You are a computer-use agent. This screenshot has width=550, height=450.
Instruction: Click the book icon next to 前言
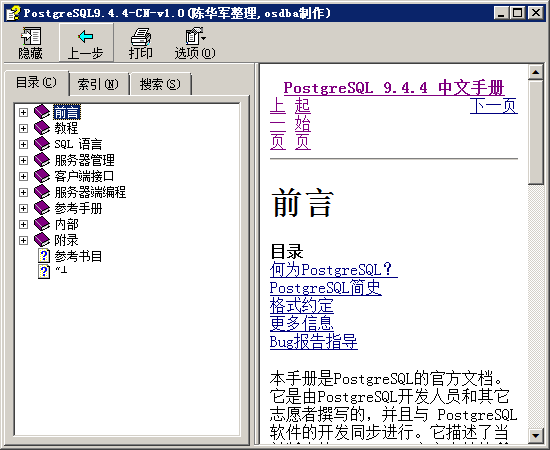(42, 112)
